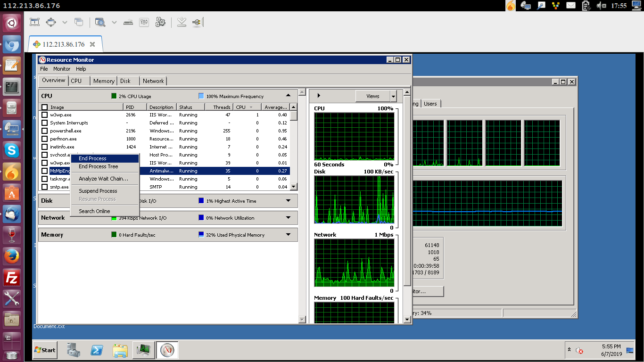Check the perfmon.exe process checkbox
Viewport: 644px width, 362px height.
pyautogui.click(x=44, y=139)
